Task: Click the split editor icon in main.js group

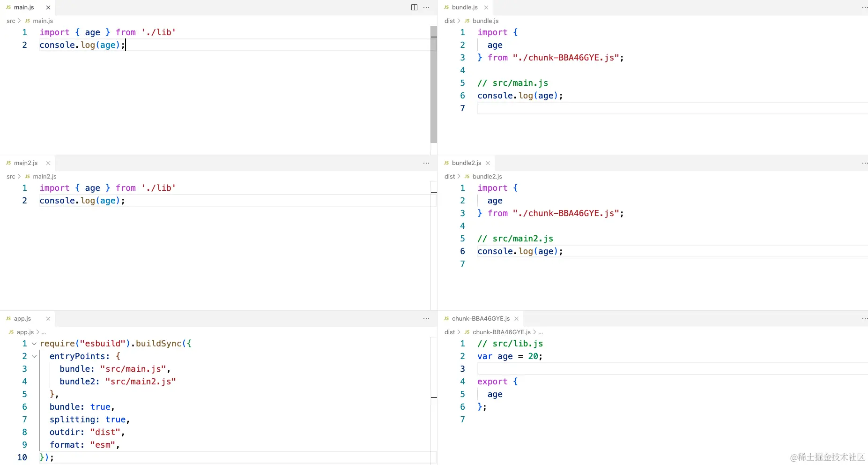Action: coord(414,7)
